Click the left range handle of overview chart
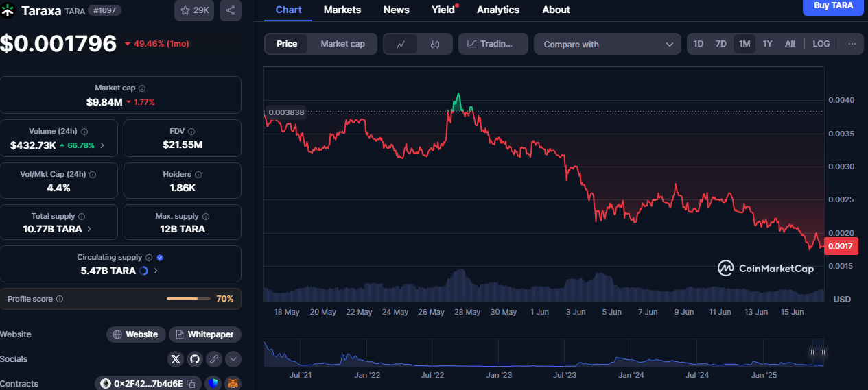 tap(812, 352)
